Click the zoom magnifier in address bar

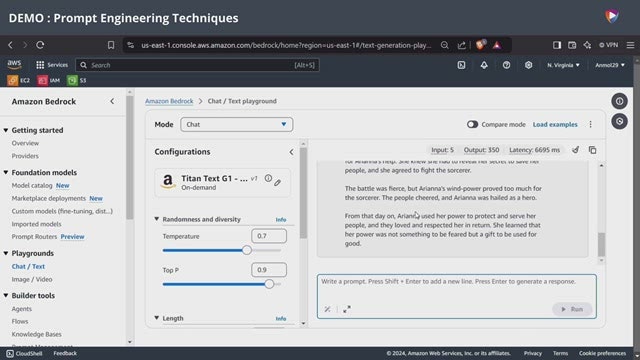[x=444, y=45]
